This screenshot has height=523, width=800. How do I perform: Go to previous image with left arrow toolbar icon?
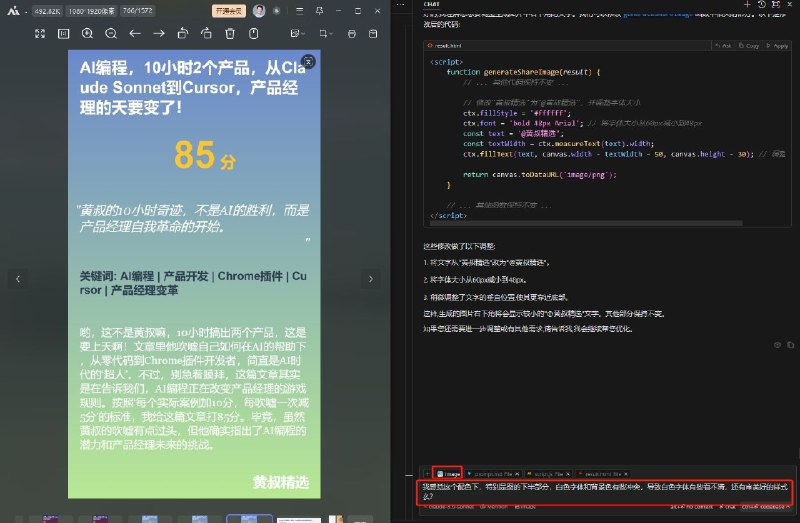click(135, 34)
